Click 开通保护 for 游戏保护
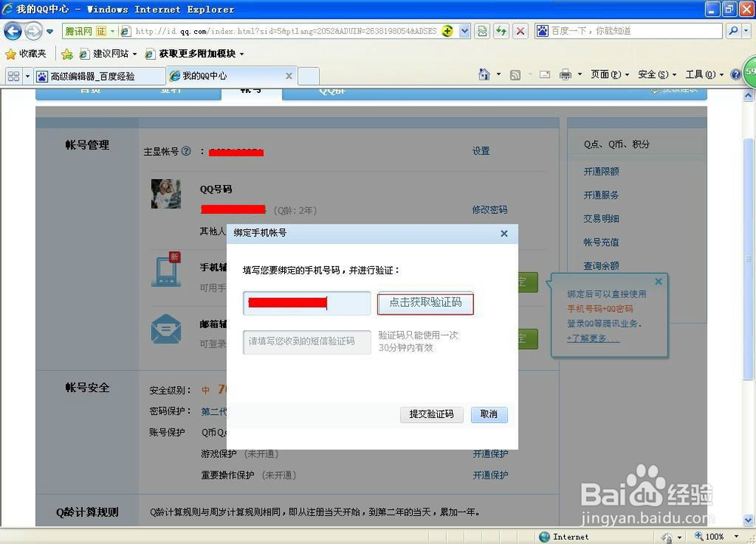756x544 pixels. (x=490, y=454)
